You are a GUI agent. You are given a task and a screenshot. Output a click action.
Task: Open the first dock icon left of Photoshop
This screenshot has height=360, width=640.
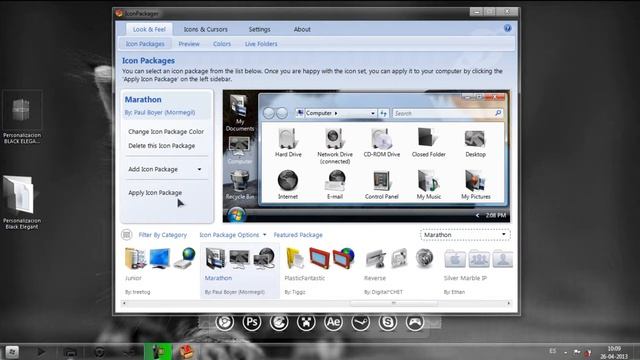click(224, 322)
